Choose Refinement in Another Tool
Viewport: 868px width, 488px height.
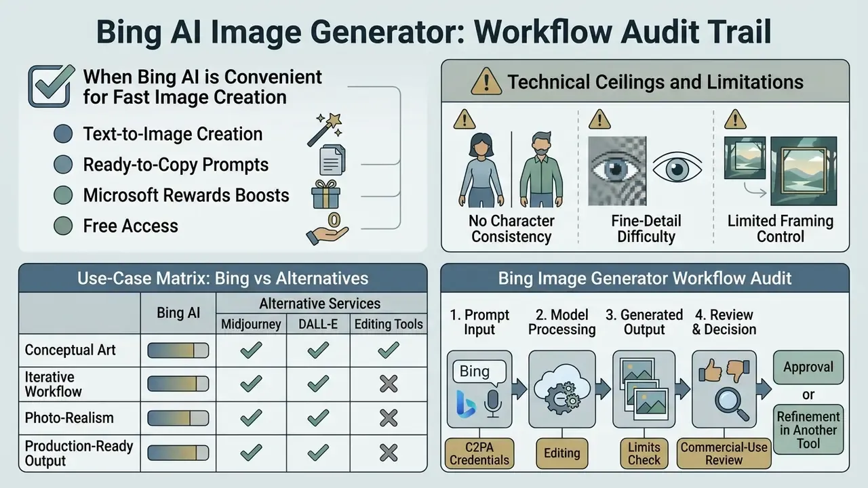(808, 430)
